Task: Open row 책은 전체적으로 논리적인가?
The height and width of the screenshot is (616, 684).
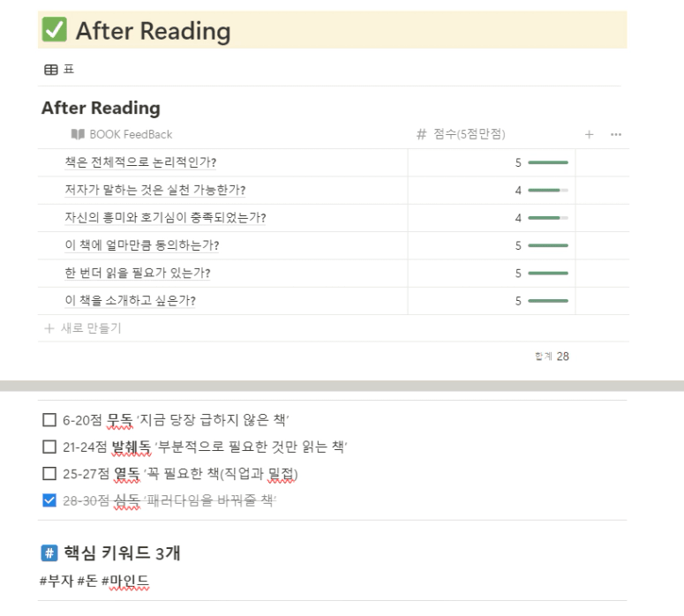Action: [140, 162]
